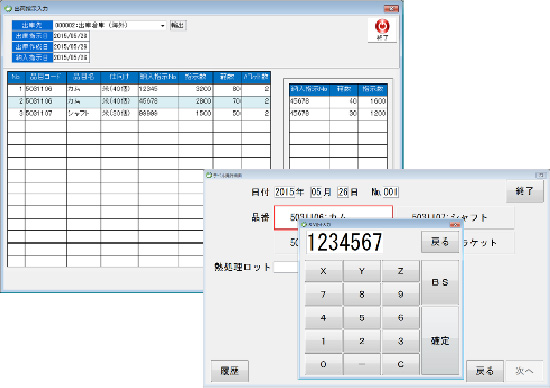
Task: Open the 出庫先 combo box dropdown
Action: (162, 26)
